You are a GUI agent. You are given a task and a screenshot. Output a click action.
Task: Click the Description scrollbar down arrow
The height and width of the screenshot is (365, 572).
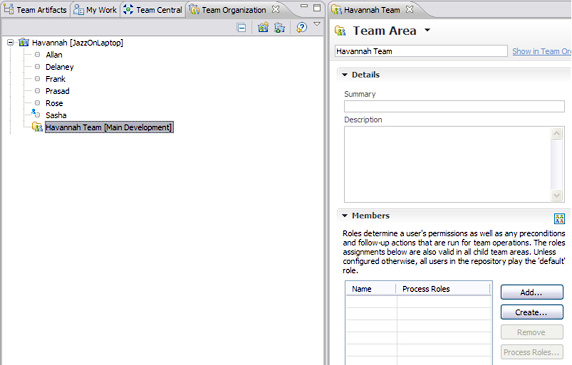click(557, 195)
